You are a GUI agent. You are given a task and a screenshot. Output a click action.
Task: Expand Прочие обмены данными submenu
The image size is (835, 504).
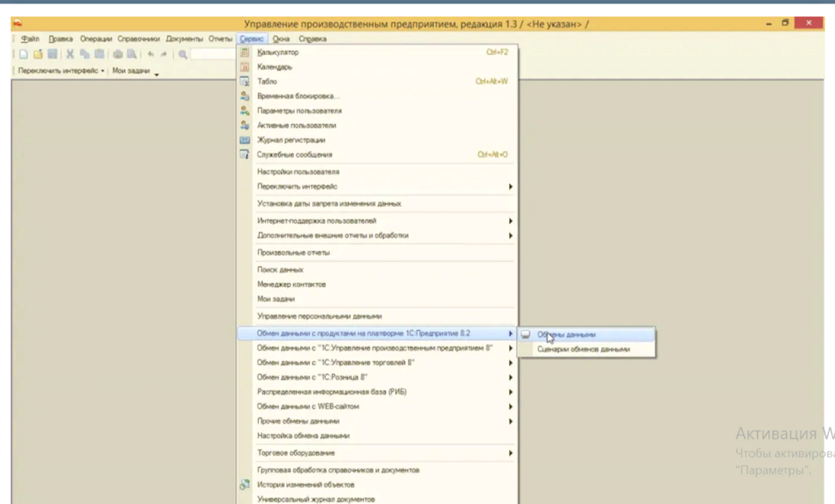pyautogui.click(x=510, y=422)
